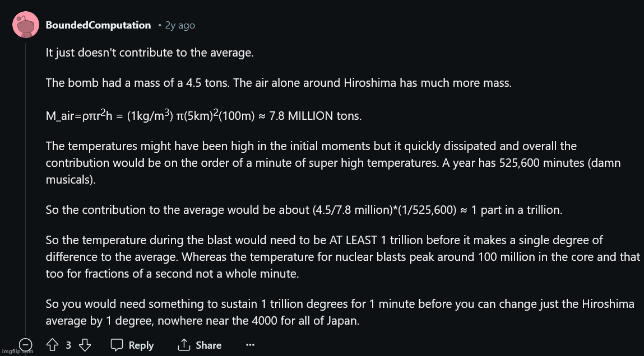
Task: Click the Reply speech bubble icon
Action: (117, 345)
